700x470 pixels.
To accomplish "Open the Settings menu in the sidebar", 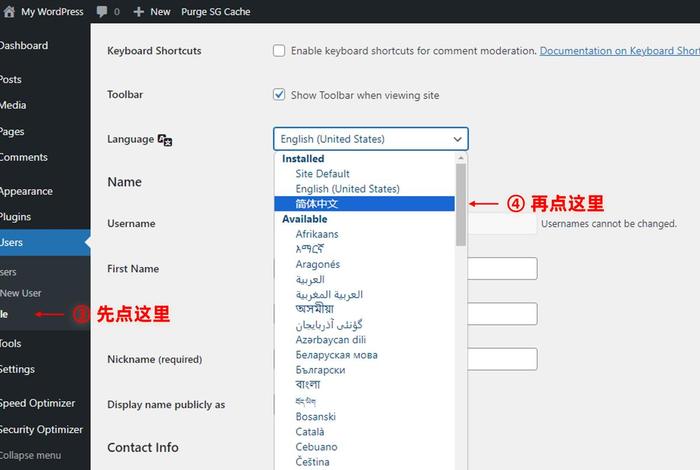I will 17,369.
